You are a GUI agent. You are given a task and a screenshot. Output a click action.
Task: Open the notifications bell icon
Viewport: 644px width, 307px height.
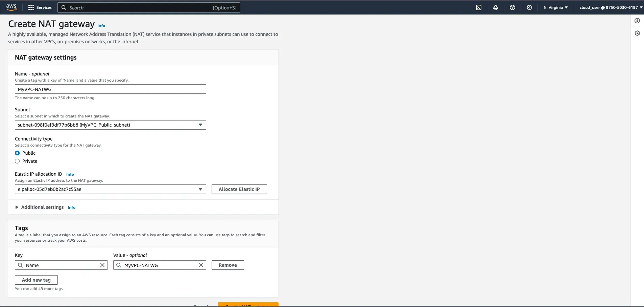[495, 7]
